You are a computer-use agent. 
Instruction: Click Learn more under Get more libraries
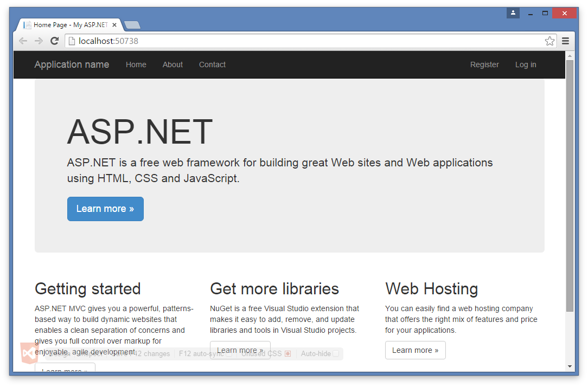tap(240, 350)
